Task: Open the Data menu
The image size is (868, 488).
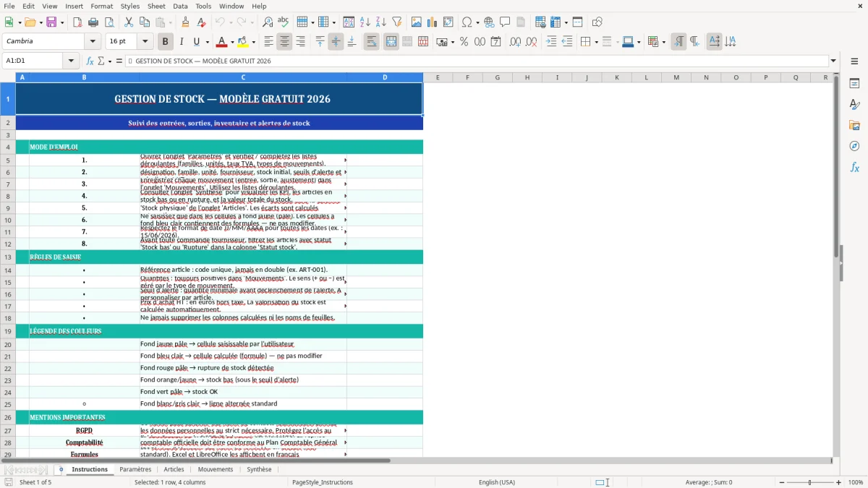Action: pos(180,6)
